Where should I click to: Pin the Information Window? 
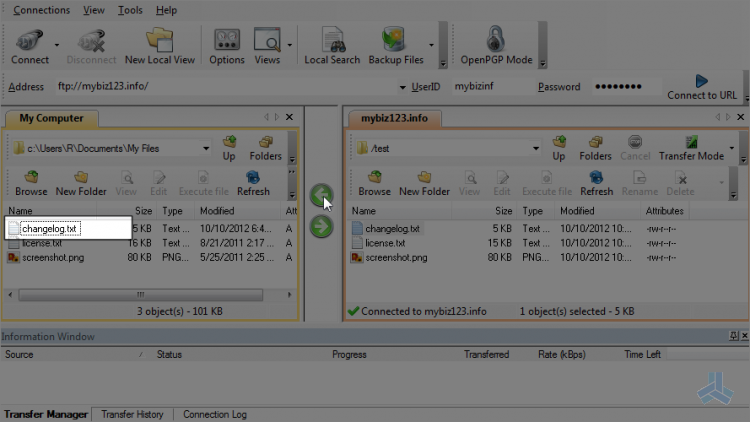pos(734,336)
